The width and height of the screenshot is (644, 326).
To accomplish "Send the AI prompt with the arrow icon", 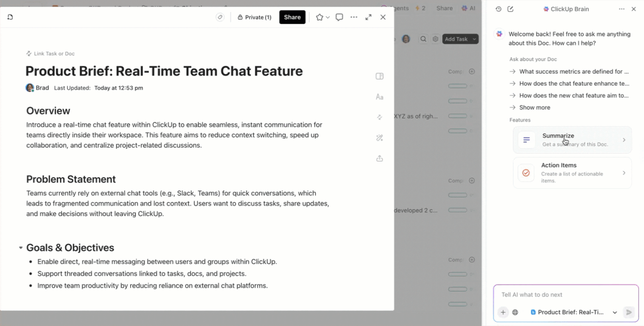I will click(x=628, y=312).
